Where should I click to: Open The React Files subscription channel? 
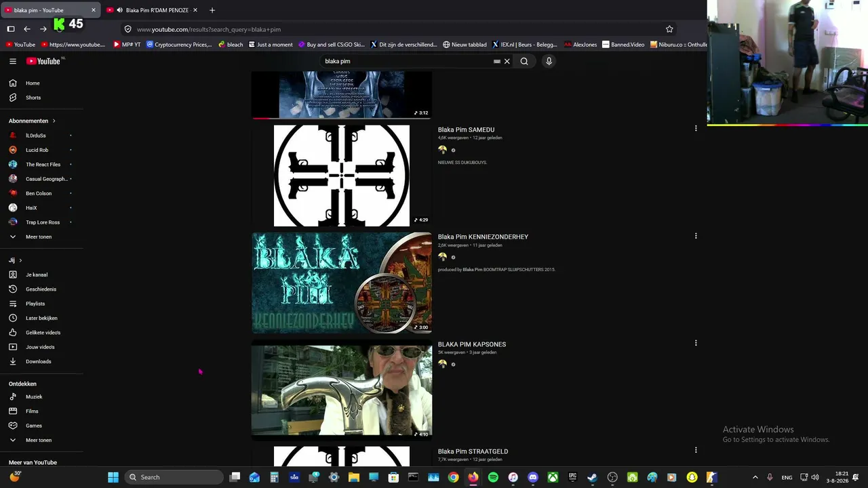click(41, 165)
